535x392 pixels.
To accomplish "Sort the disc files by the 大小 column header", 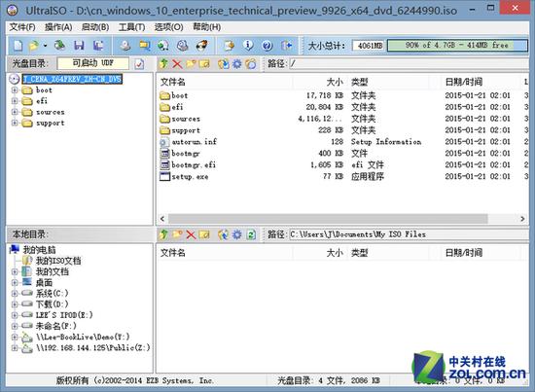I will [320, 82].
